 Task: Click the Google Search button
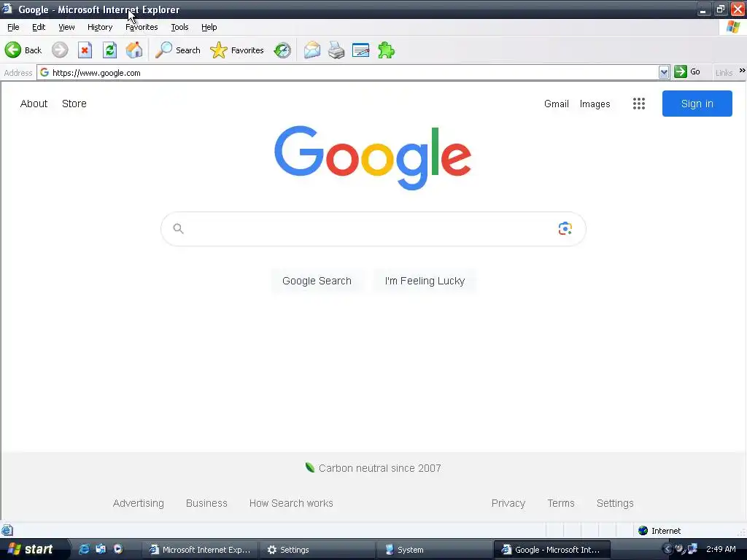tap(317, 281)
